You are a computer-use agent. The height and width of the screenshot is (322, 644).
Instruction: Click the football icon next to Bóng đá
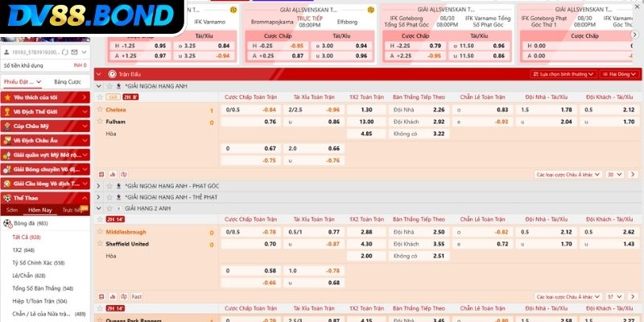point(7,223)
